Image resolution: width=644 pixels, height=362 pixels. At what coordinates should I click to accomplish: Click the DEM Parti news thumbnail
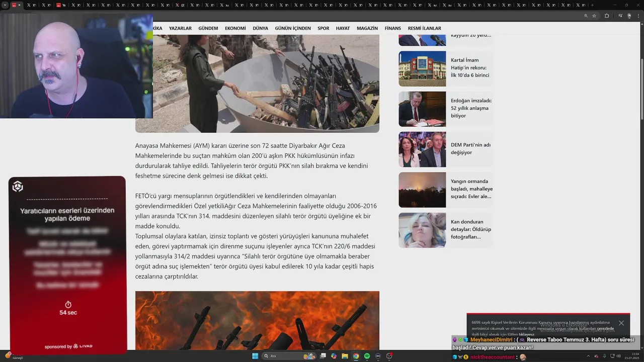[422, 149]
